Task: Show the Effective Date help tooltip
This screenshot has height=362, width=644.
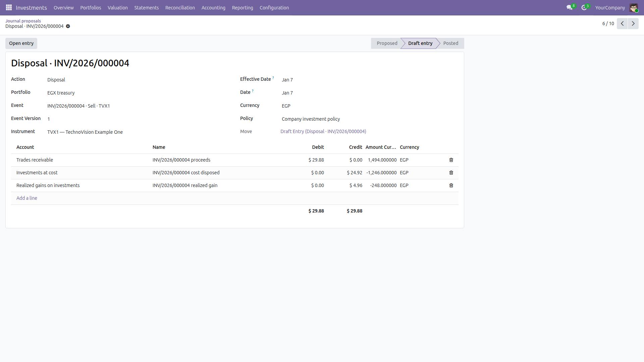Action: pyautogui.click(x=273, y=78)
